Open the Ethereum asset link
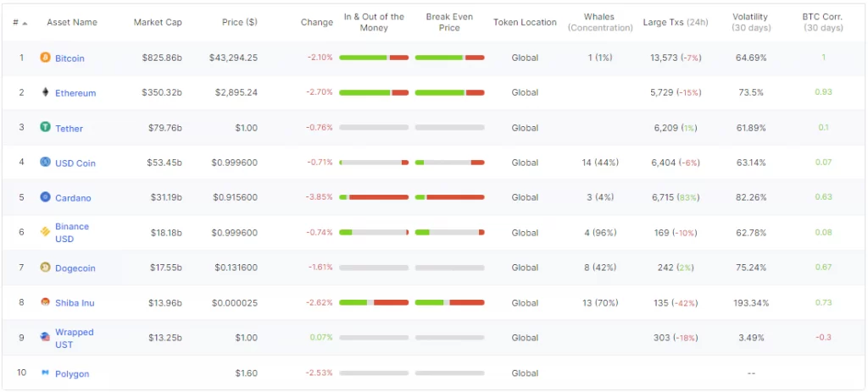Screen dimensions: 868x392 (x=75, y=93)
